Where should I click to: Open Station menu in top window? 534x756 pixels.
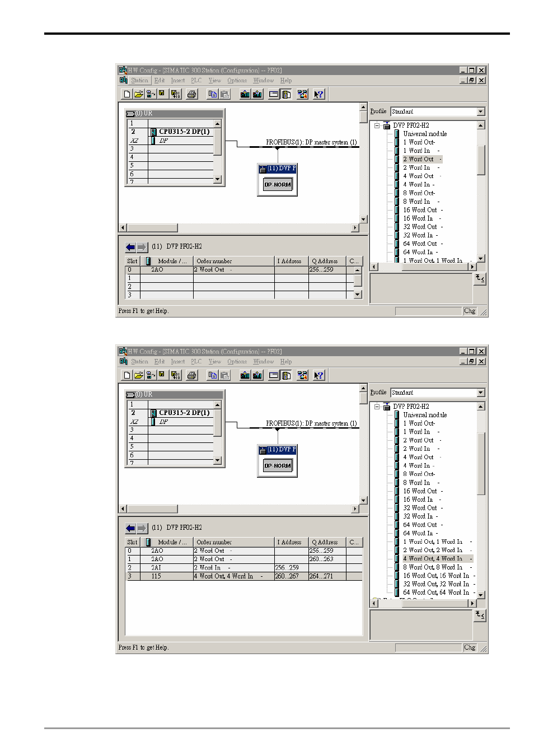point(140,81)
